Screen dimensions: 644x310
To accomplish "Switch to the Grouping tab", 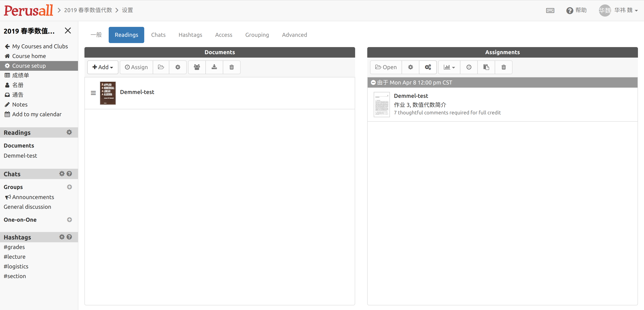I will [x=257, y=35].
